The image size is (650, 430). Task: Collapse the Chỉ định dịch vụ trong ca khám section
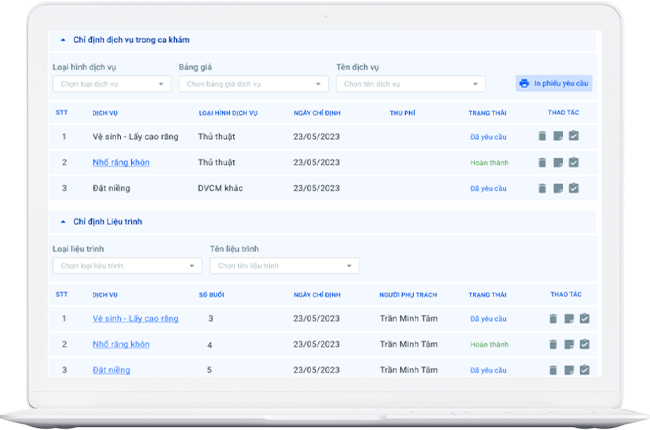tap(63, 40)
